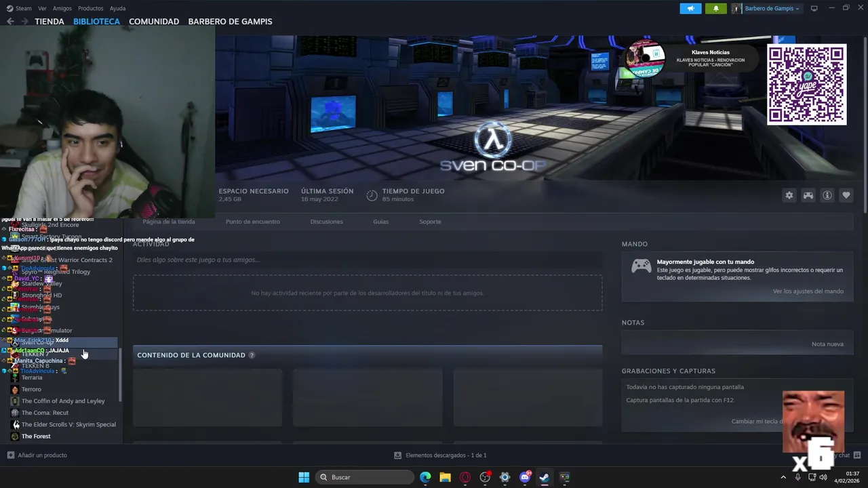Image resolution: width=868 pixels, height=488 pixels.
Task: Open Soporte link
Action: (x=430, y=222)
